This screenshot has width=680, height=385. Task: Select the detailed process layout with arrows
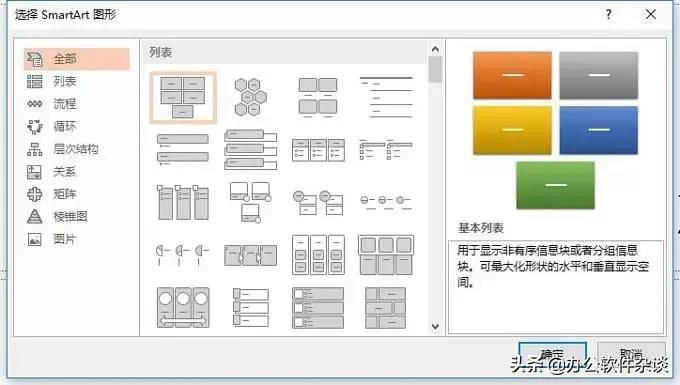(x=250, y=255)
